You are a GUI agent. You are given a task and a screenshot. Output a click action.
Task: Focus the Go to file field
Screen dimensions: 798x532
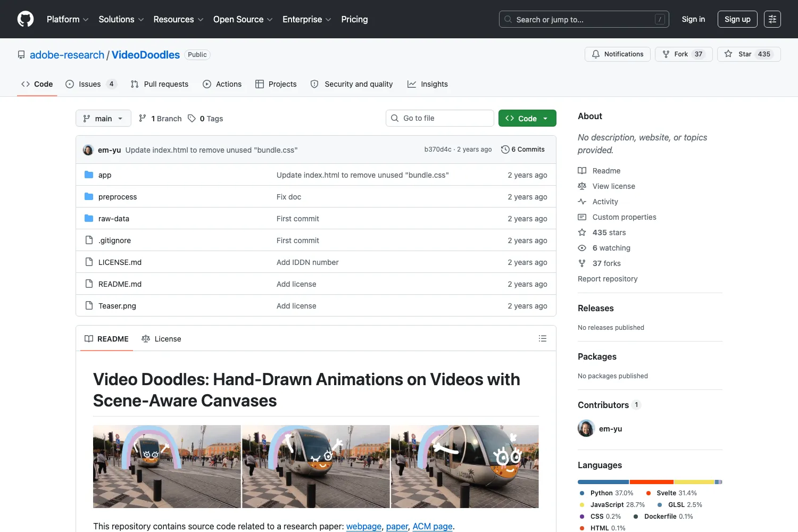coord(440,118)
